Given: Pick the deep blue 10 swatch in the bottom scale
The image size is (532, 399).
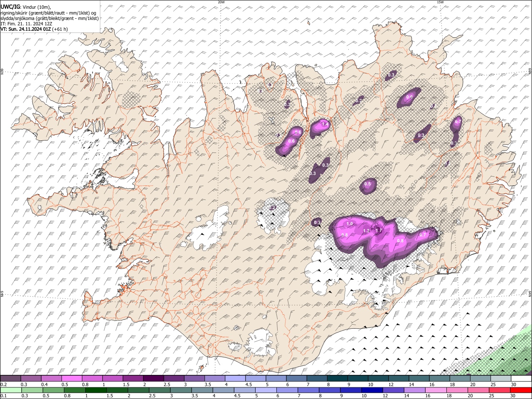Looking at the screenshot, I should [372, 390].
